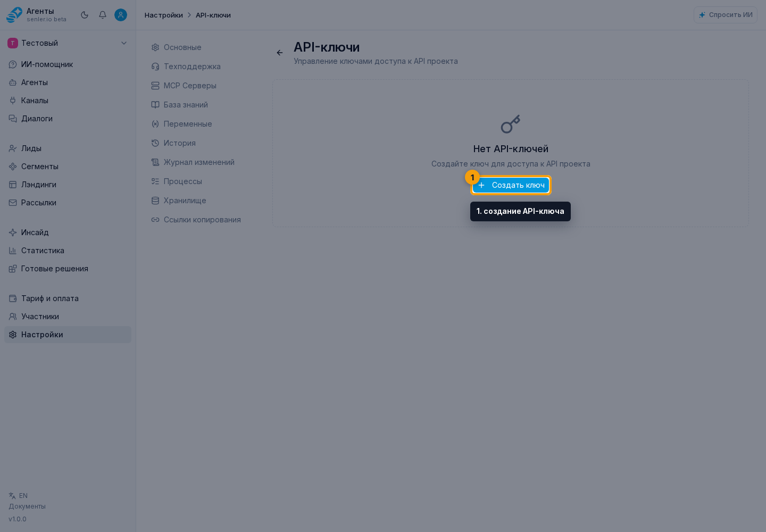Click the Каналы plug icon
766x532 pixels.
(13, 101)
